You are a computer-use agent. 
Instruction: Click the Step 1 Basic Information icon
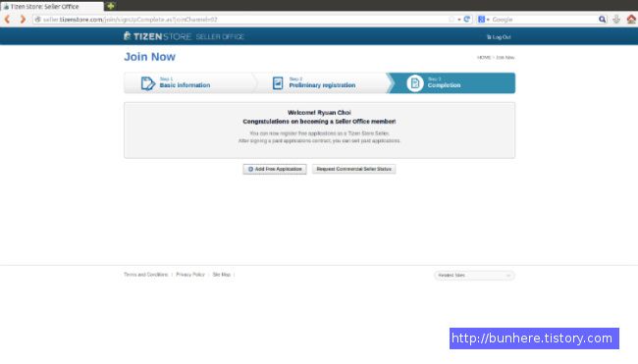[148, 83]
